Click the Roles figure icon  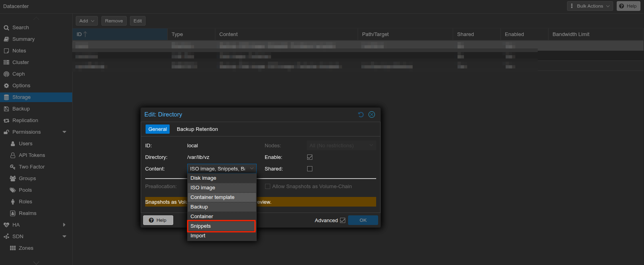[x=13, y=202]
